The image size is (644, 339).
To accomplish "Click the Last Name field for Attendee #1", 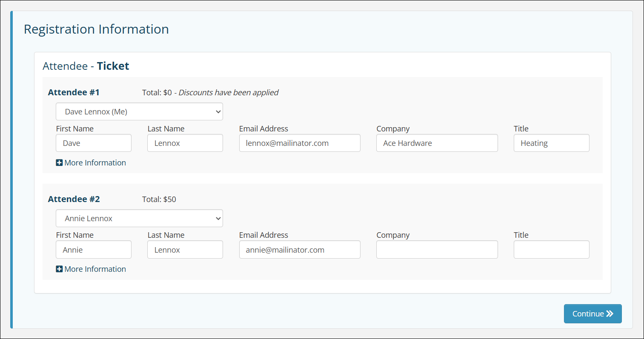I will (185, 143).
